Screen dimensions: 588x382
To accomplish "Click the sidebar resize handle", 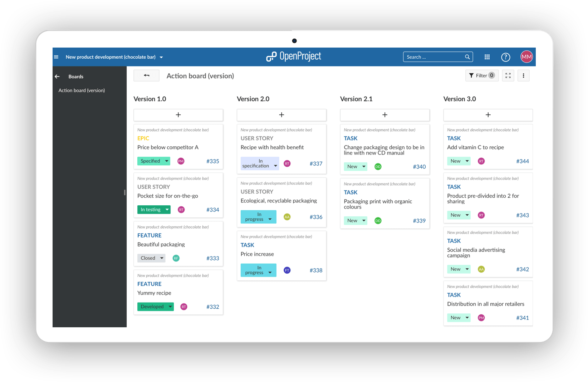I will [124, 192].
